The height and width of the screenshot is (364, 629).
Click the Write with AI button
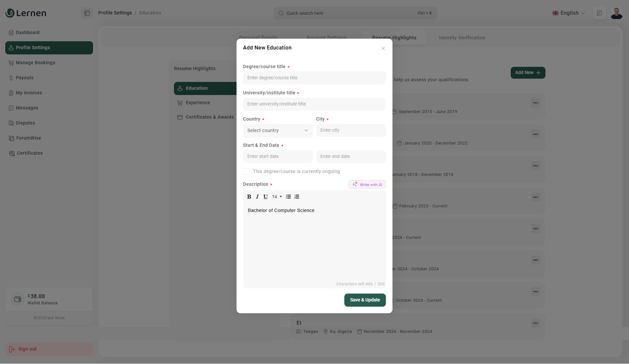(367, 184)
